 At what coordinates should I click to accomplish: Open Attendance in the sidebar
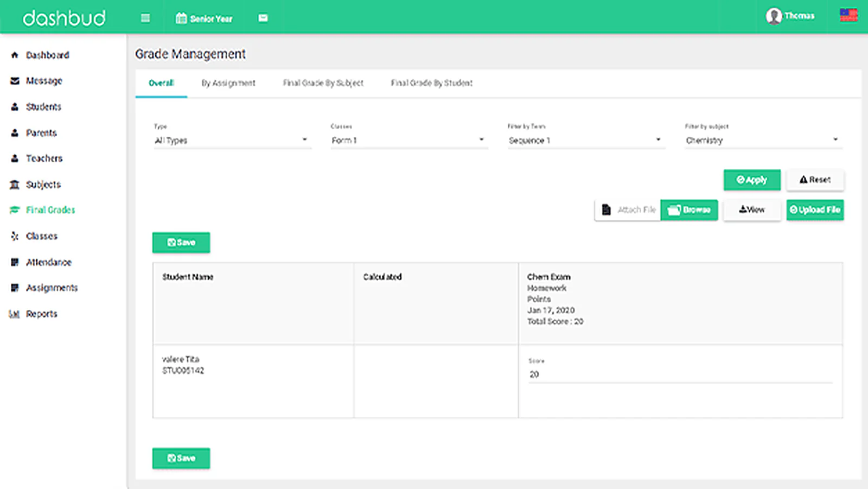[x=49, y=262]
